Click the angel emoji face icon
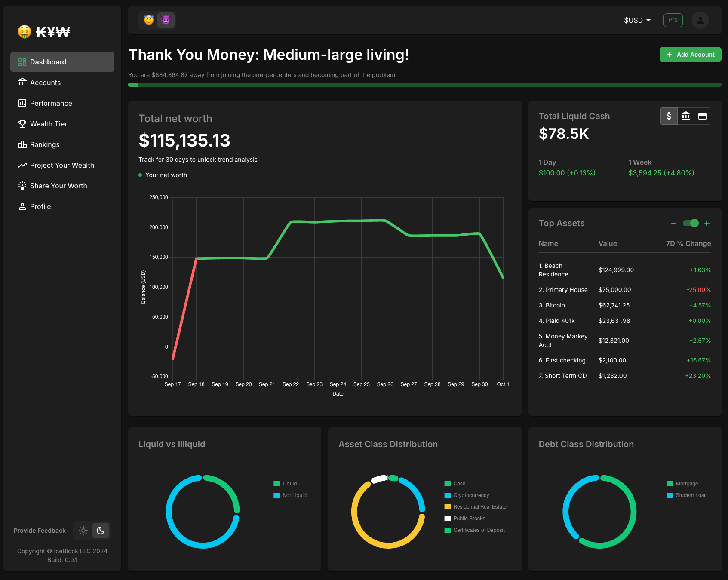728x580 pixels. (x=149, y=20)
